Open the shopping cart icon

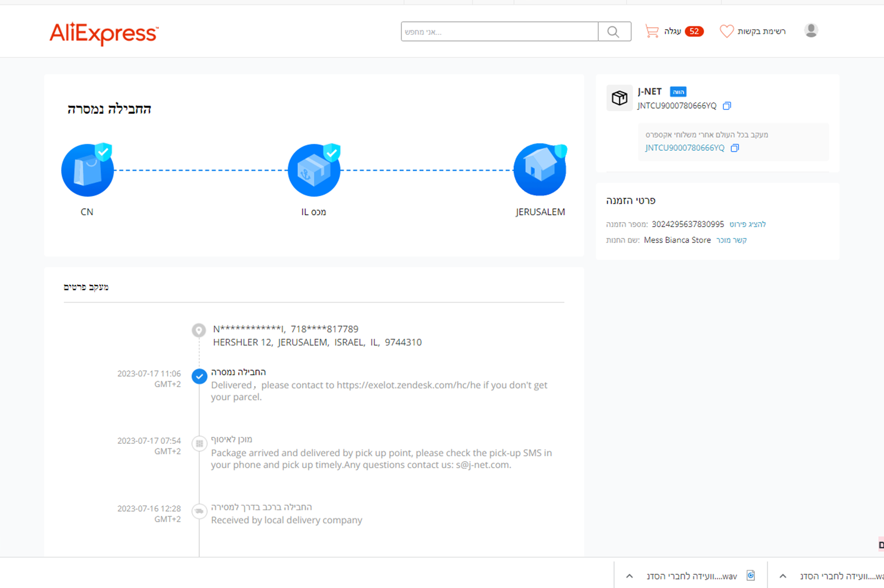pos(652,31)
